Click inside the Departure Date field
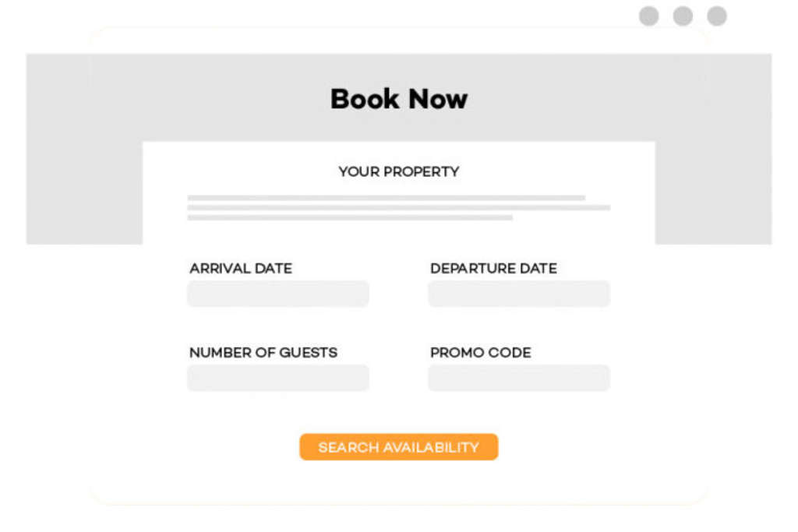Screen dimensions: 798x532 click(518, 294)
